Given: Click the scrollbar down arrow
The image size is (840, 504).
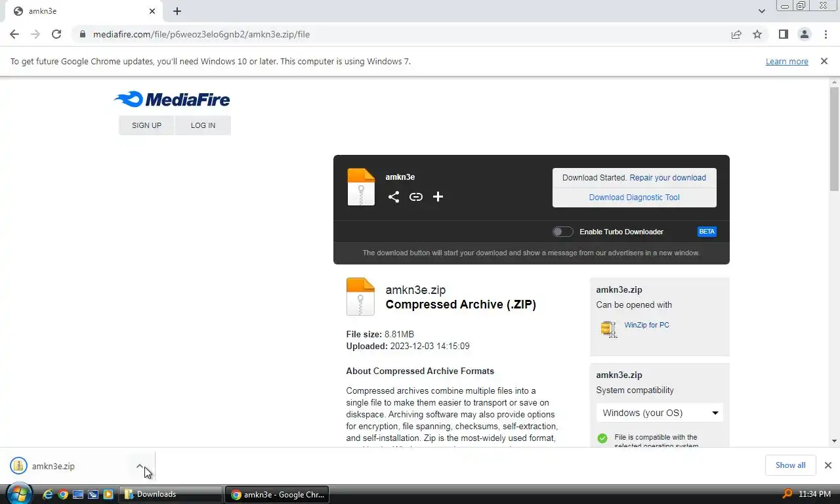Looking at the screenshot, I should (x=834, y=442).
